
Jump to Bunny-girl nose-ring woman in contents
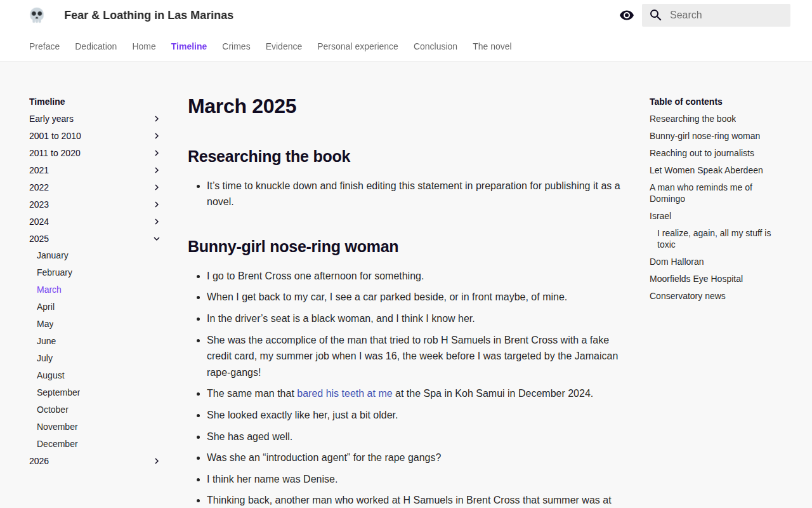[x=705, y=136]
